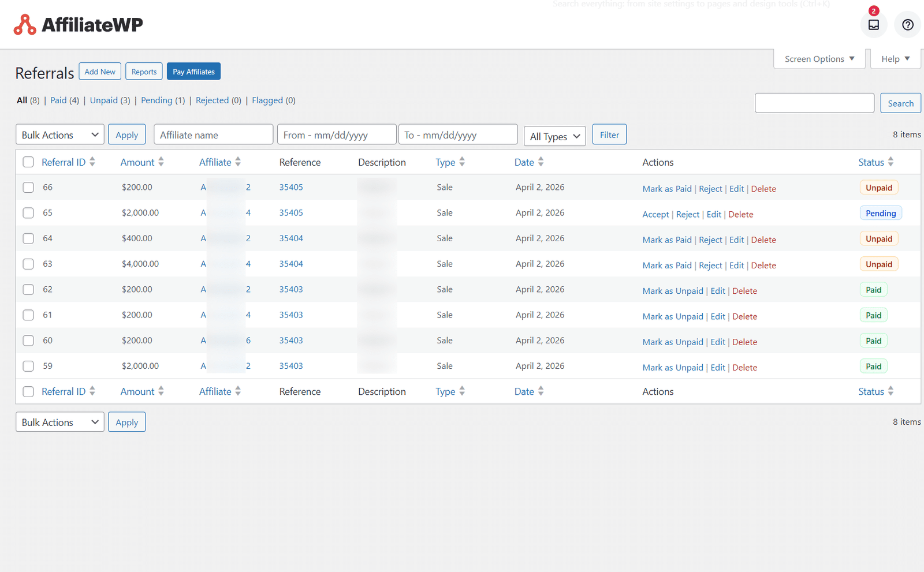Mark referral 66 as Paid
The width and height of the screenshot is (924, 572).
click(667, 189)
